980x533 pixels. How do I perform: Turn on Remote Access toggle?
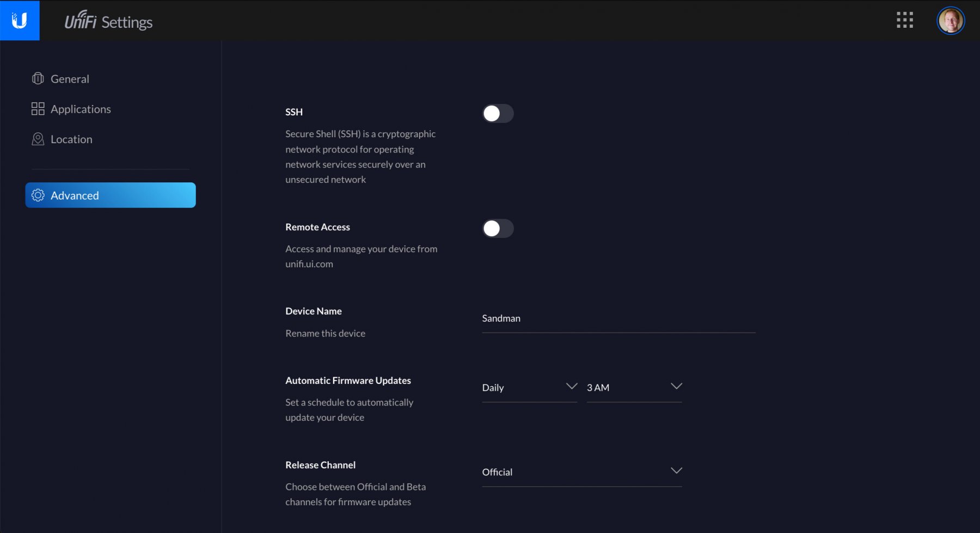pyautogui.click(x=498, y=229)
